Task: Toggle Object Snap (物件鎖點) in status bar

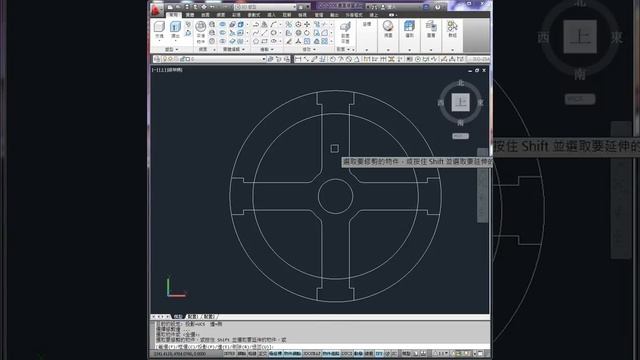Action: [293, 353]
